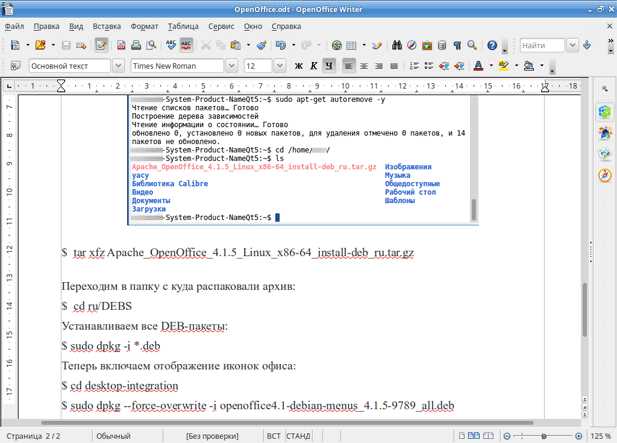
Task: Open font color dropdown arrow
Action: point(491,66)
